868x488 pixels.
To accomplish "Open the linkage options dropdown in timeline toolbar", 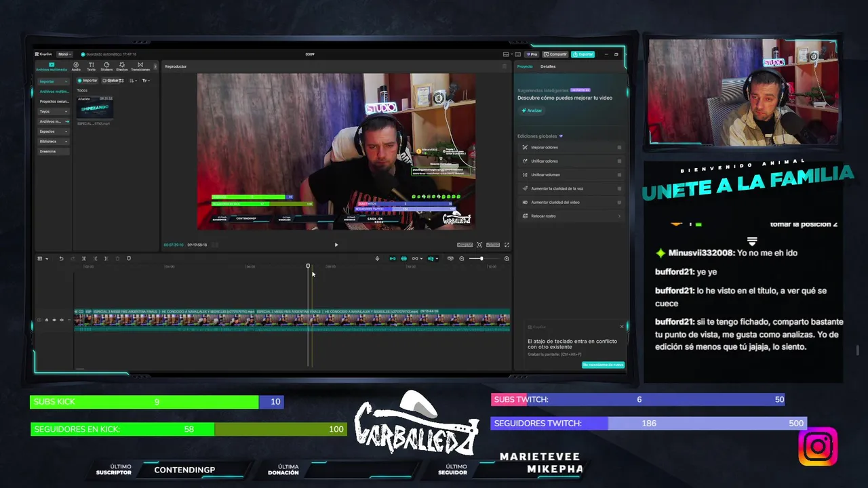I will click(420, 258).
